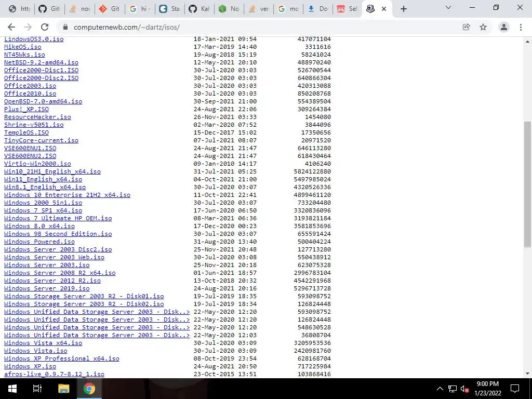Image resolution: width=532 pixels, height=399 pixels.
Task: Select the file size 36808704
Action: pos(316,336)
